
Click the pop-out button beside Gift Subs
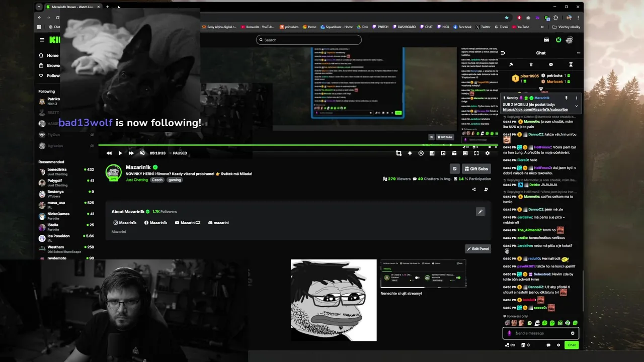coord(455,169)
